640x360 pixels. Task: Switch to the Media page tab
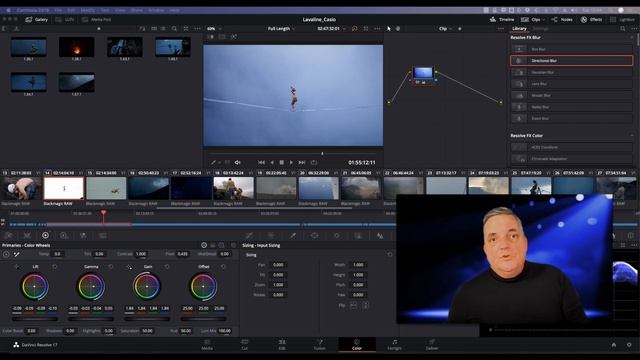[x=207, y=345]
